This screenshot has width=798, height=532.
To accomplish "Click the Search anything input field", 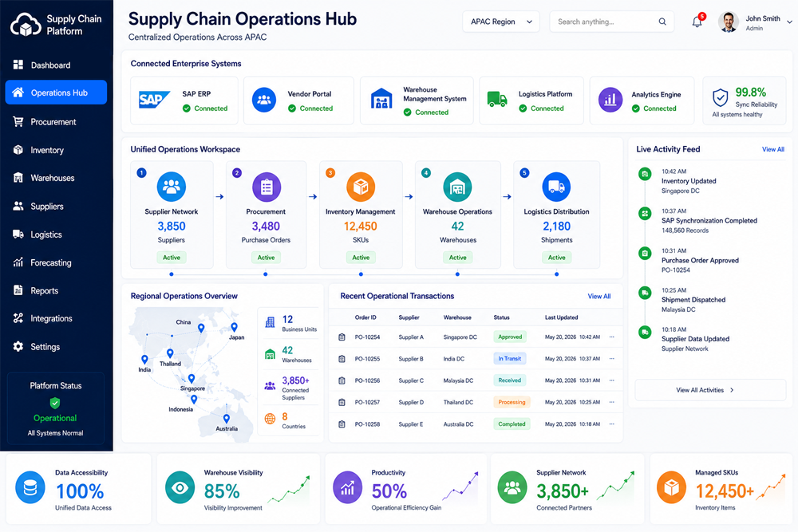I will coord(612,22).
